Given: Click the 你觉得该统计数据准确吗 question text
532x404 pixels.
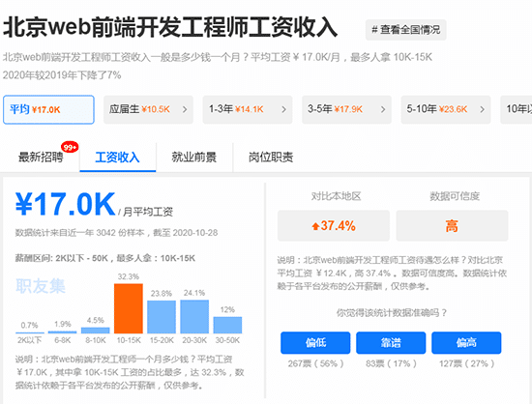Looking at the screenshot, I should (x=392, y=312).
